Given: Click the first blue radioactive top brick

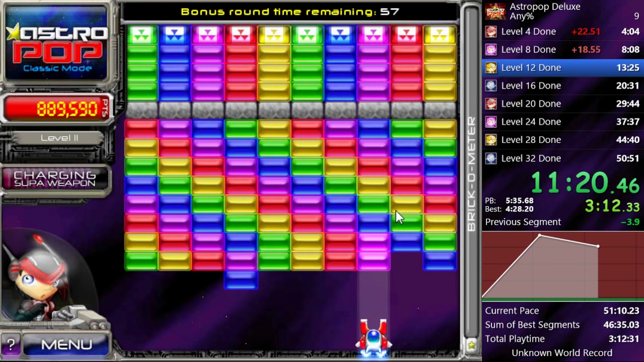Looking at the screenshot, I should point(175,34).
